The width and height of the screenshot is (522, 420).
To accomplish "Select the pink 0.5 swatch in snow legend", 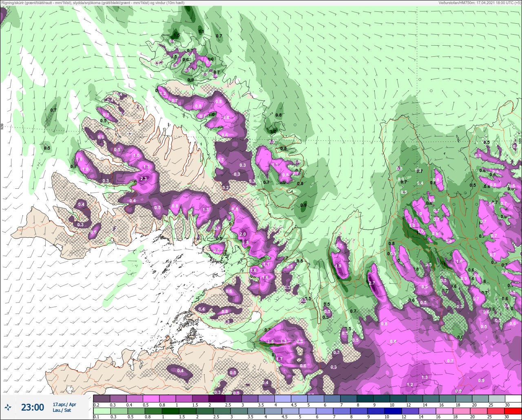I will click(151, 398).
